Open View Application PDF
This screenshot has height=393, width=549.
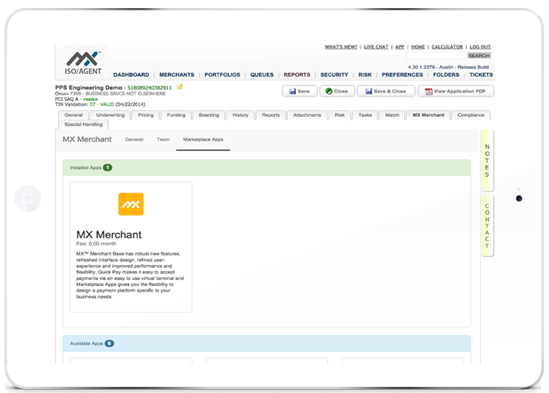coord(456,91)
